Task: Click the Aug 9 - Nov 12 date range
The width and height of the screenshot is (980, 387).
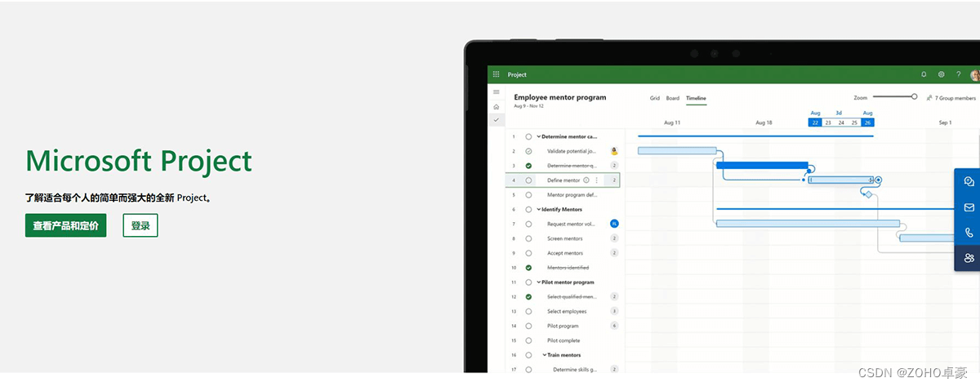Action: (528, 106)
